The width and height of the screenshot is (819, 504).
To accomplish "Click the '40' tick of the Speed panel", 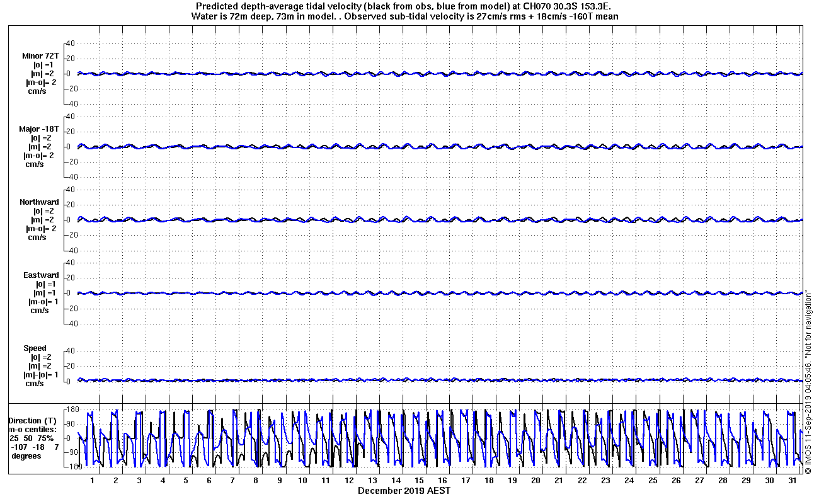I will click(x=71, y=351).
